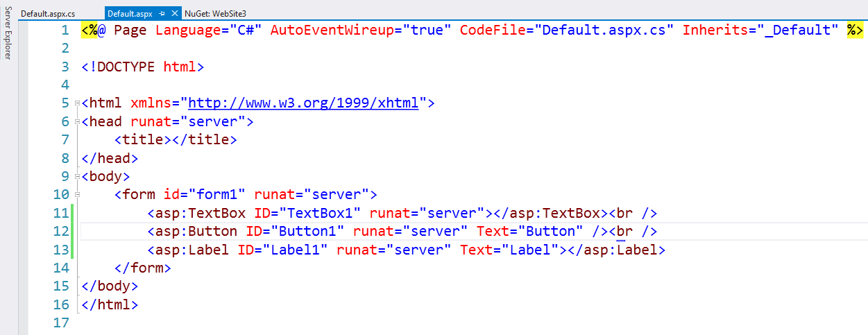Click the closing html tag
Viewport: 868px width, 335px height.
tap(110, 304)
